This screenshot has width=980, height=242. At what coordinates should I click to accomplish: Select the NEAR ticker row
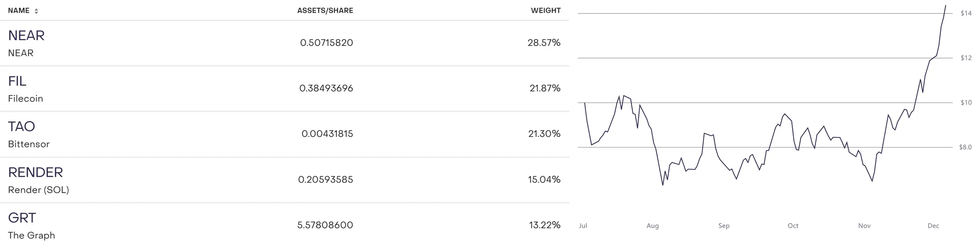pyautogui.click(x=26, y=36)
